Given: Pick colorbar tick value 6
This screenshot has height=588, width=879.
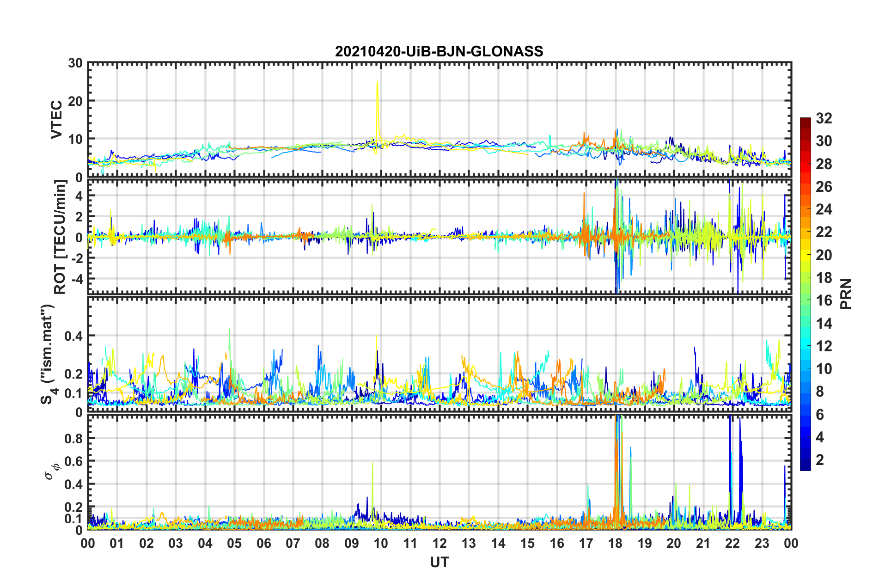Looking at the screenshot, I should tap(820, 415).
